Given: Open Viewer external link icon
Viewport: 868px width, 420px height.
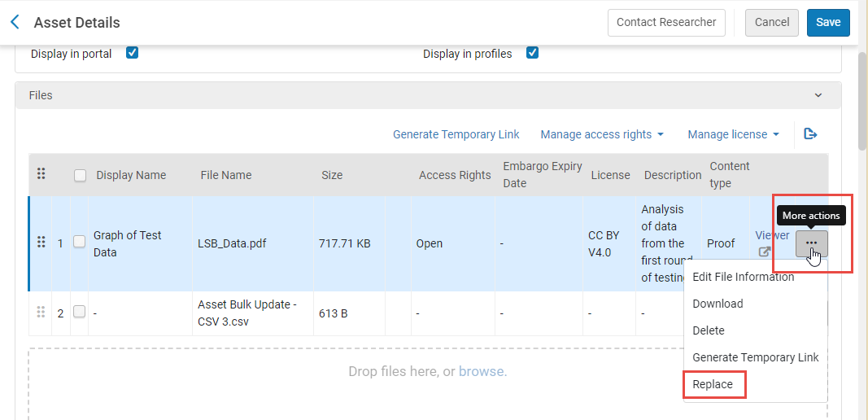Looking at the screenshot, I should click(x=765, y=252).
